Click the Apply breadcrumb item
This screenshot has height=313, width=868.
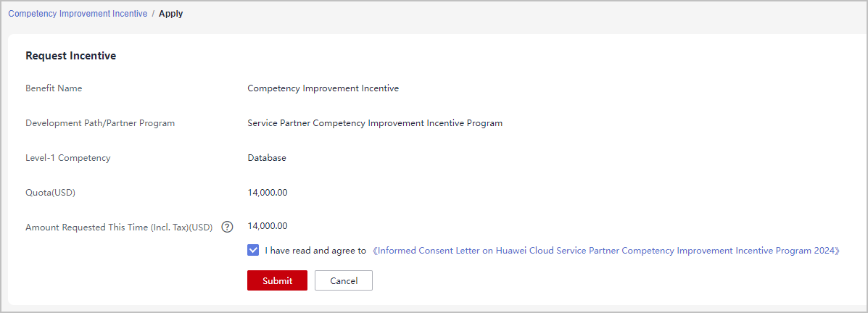click(x=171, y=14)
